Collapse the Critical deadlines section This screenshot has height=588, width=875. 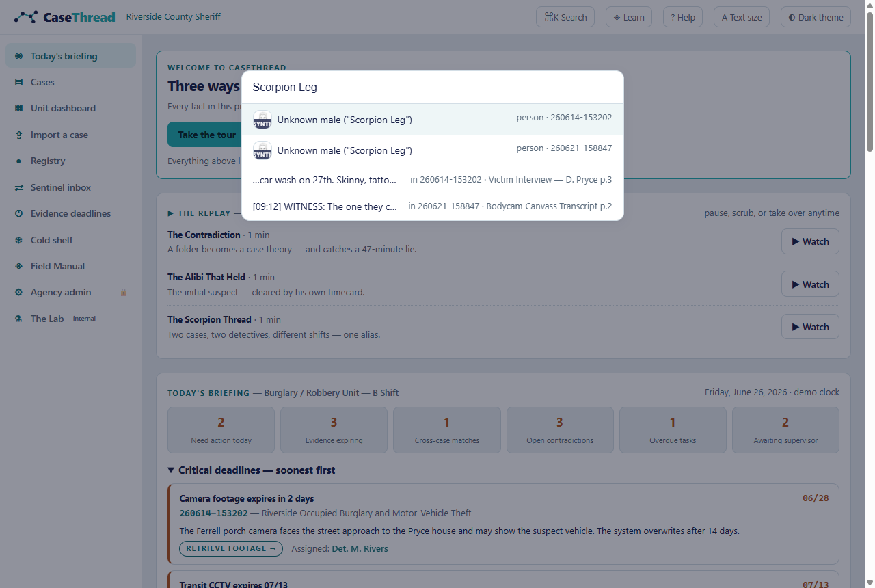(252, 470)
